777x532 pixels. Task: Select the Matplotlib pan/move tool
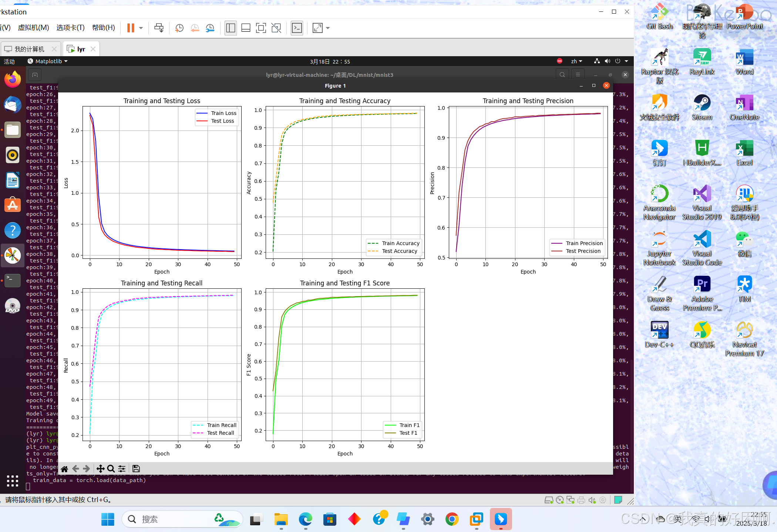(100, 469)
